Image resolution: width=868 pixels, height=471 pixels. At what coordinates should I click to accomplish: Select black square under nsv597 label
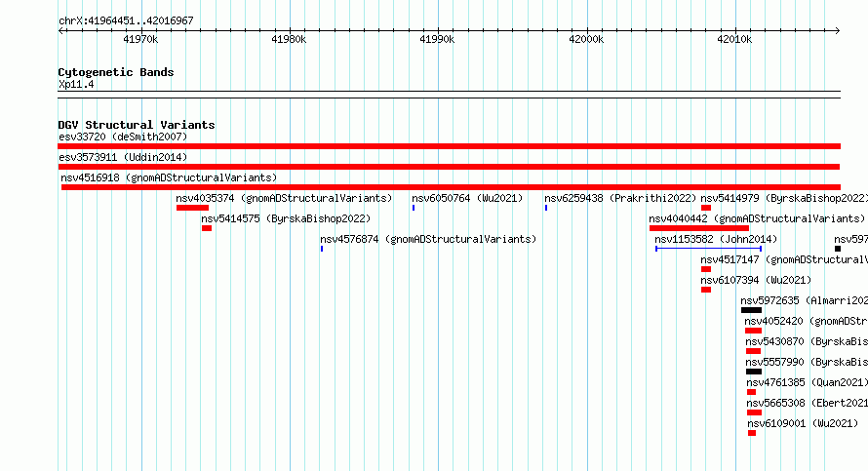[838, 249]
